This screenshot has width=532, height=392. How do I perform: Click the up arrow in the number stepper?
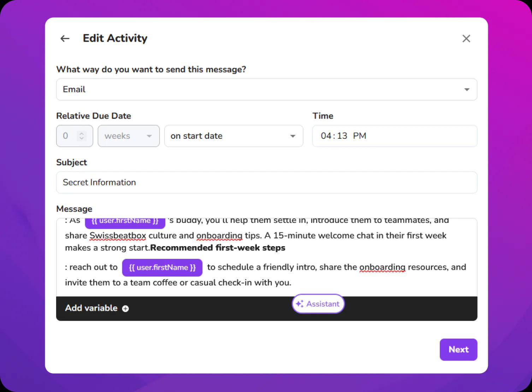pos(82,133)
